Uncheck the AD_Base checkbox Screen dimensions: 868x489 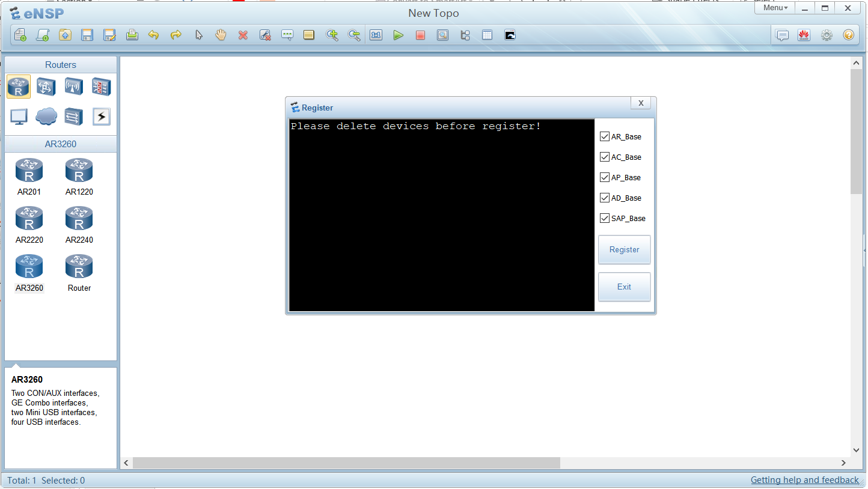coord(605,198)
